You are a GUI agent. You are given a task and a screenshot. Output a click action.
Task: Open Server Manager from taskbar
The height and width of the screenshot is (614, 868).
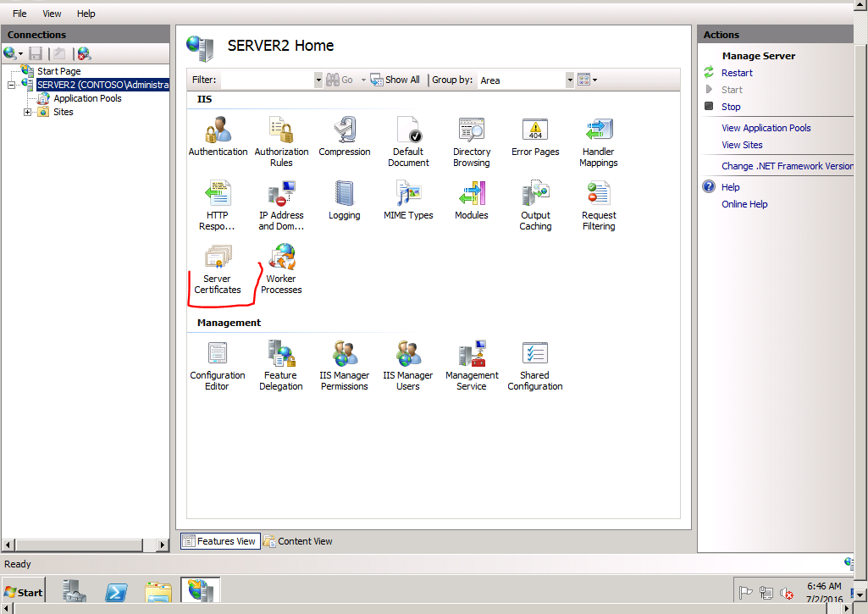pyautogui.click(x=75, y=591)
